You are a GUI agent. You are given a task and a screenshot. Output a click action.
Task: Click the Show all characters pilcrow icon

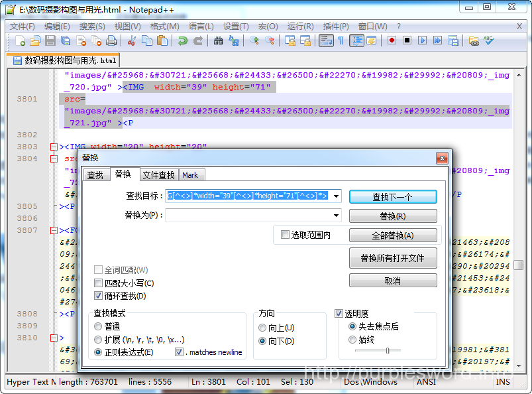[341, 40]
